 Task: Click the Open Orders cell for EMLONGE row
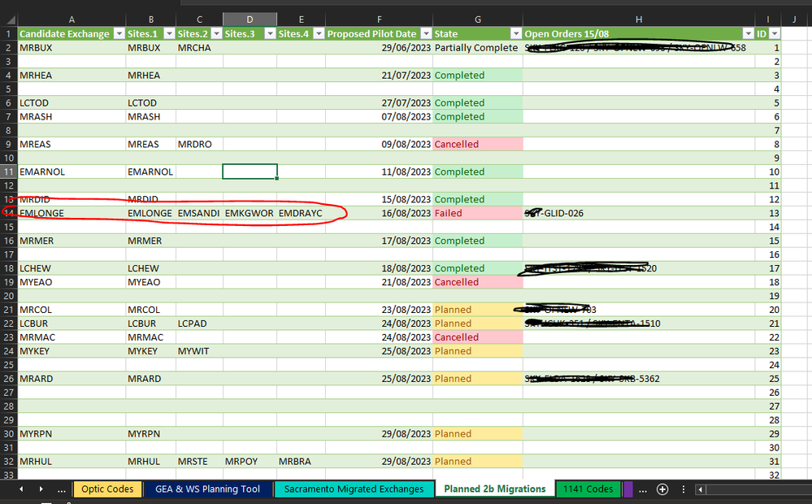pos(639,213)
